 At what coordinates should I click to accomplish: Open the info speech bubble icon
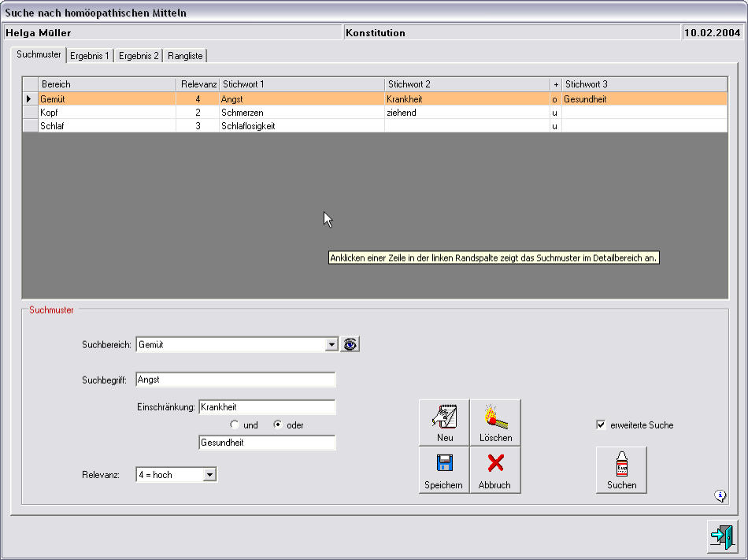tap(720, 495)
